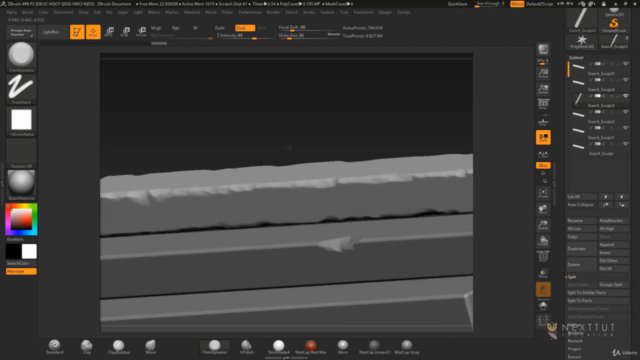Viewport: 640px width, 360px height.
Task: Select the PolyMesh3D tool
Action: point(582,42)
